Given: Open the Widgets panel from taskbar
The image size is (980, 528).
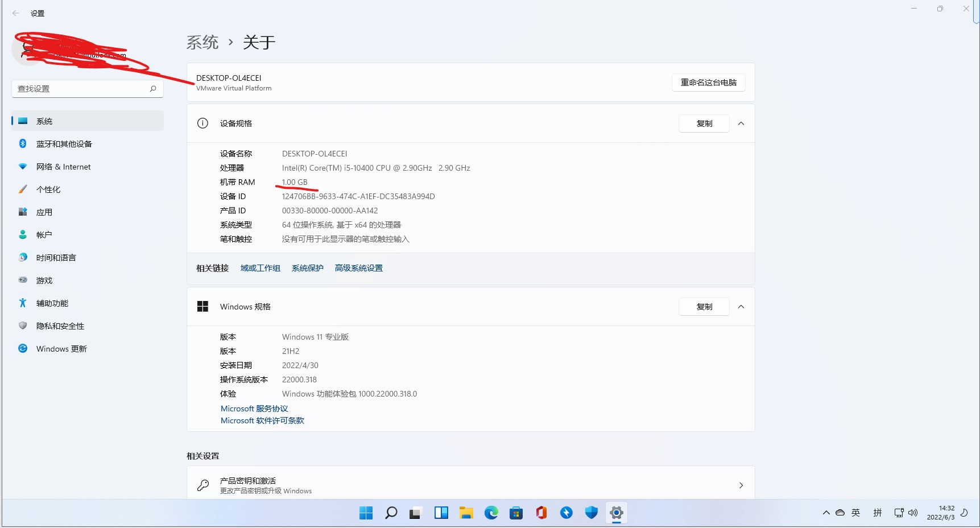Looking at the screenshot, I should pos(441,513).
